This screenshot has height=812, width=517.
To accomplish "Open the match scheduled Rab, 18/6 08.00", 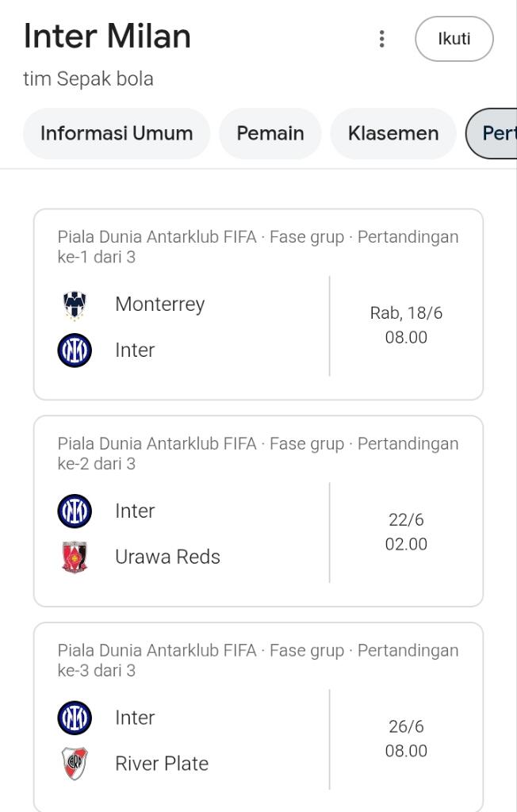I will 406,325.
